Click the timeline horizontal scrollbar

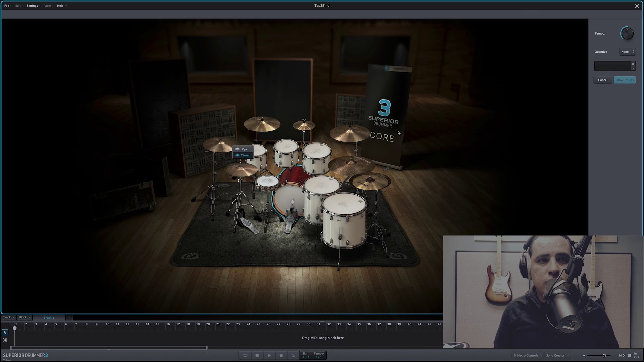coord(108,347)
